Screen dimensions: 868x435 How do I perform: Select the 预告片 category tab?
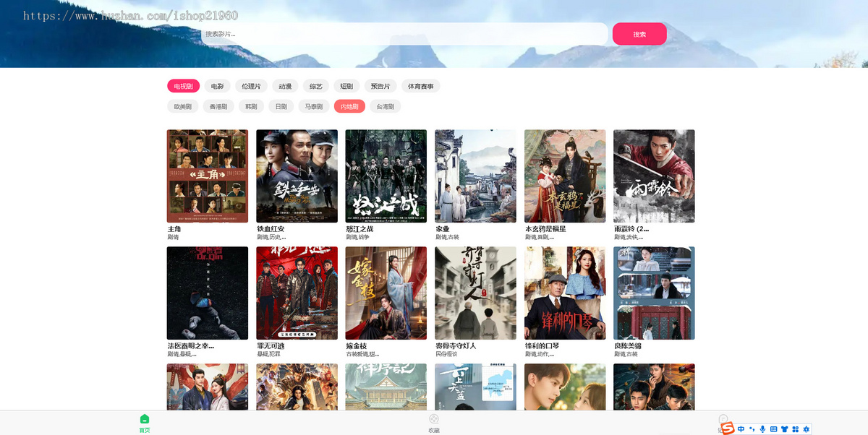(380, 86)
